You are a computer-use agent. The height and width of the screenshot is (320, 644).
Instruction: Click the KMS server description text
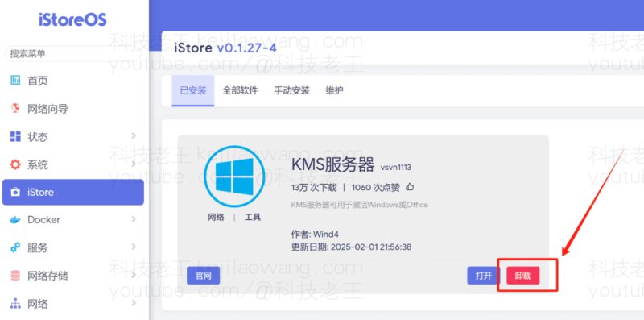(x=359, y=205)
